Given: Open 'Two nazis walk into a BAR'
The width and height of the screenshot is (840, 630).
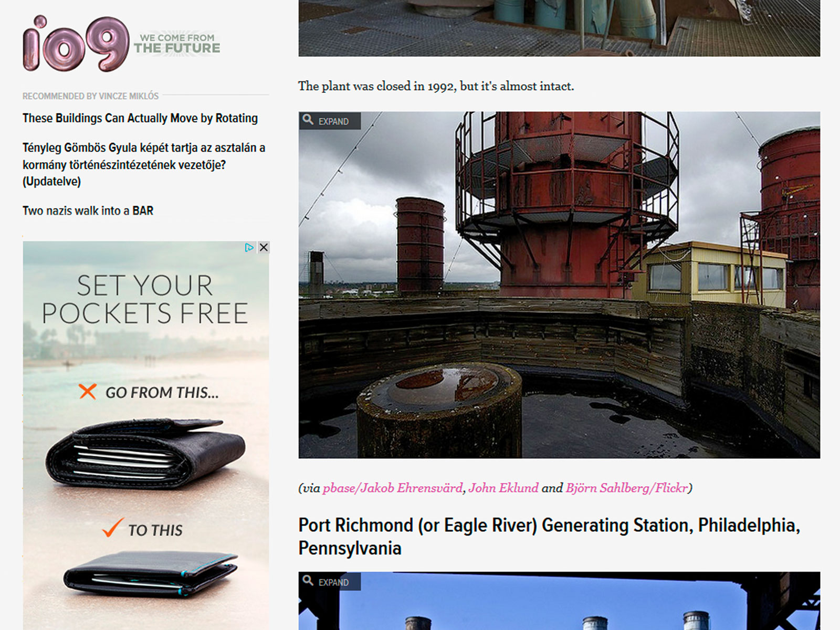Looking at the screenshot, I should (88, 211).
